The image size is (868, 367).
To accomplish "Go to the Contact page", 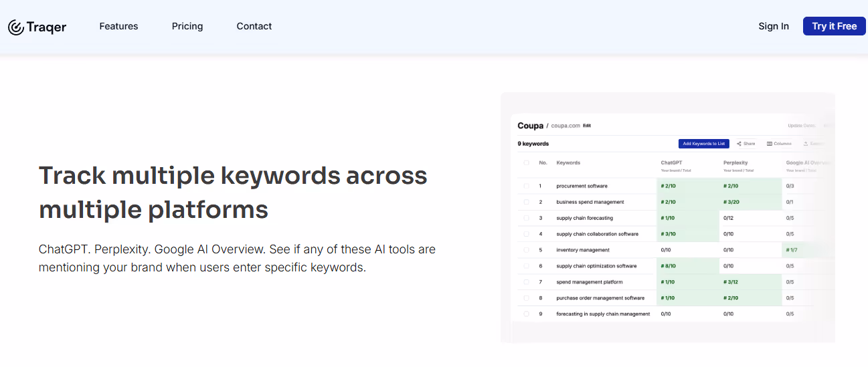I will click(x=254, y=26).
